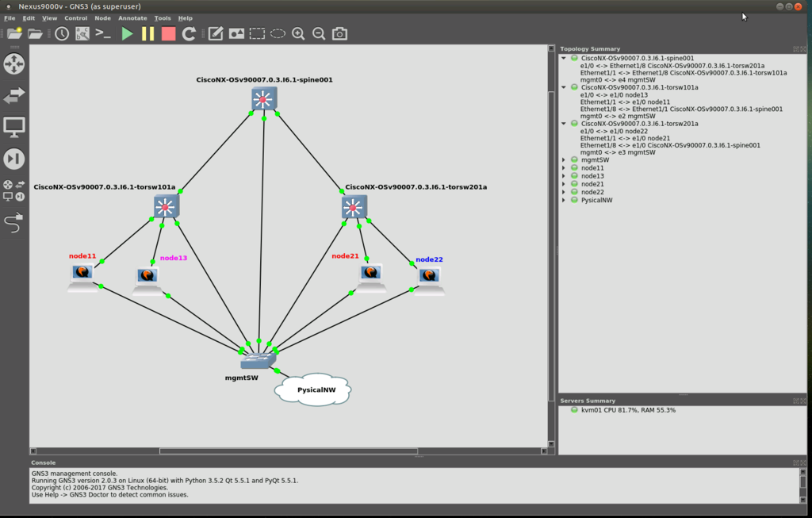Click canvas vertical scrollbar thumb
Image resolution: width=812 pixels, height=518 pixels.
tap(551, 246)
